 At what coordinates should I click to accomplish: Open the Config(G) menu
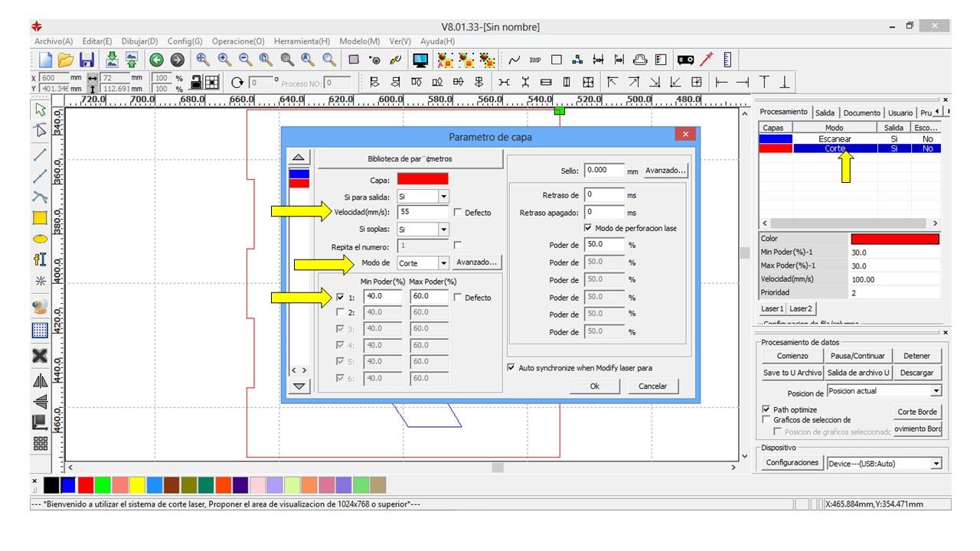click(185, 41)
